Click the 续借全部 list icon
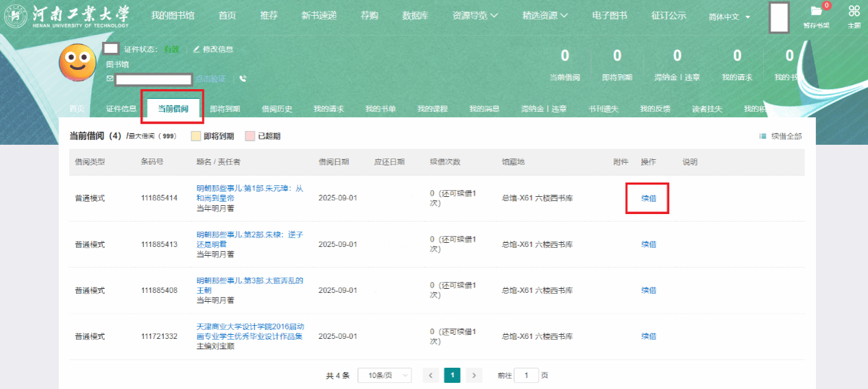 pyautogui.click(x=762, y=137)
